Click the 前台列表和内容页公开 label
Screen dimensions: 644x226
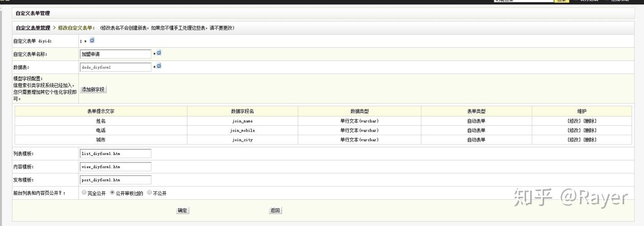click(x=39, y=193)
